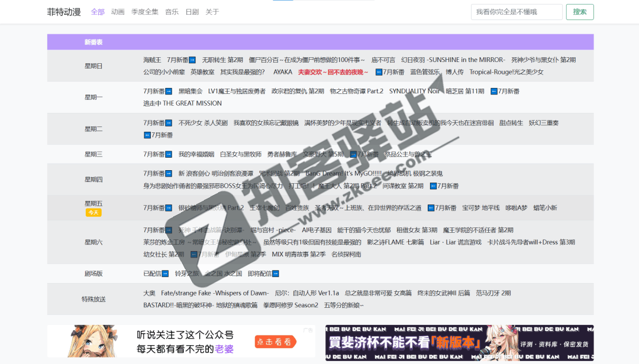Go to the 音乐 navigation tab

click(x=172, y=12)
